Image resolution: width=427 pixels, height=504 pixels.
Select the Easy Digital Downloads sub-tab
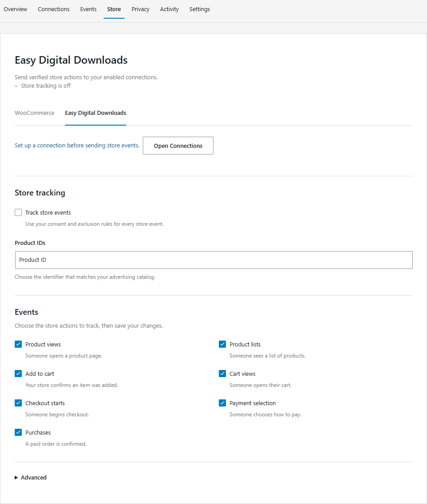tap(95, 113)
